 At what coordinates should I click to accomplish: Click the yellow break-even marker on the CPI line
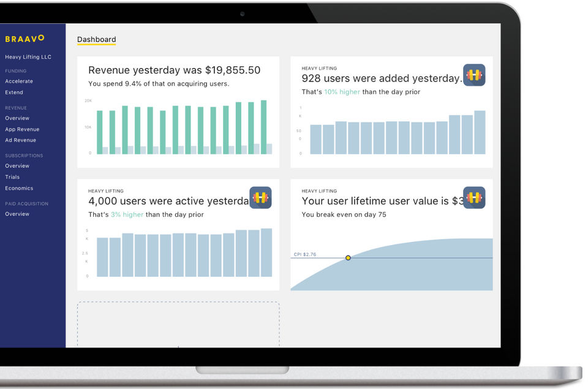click(348, 258)
